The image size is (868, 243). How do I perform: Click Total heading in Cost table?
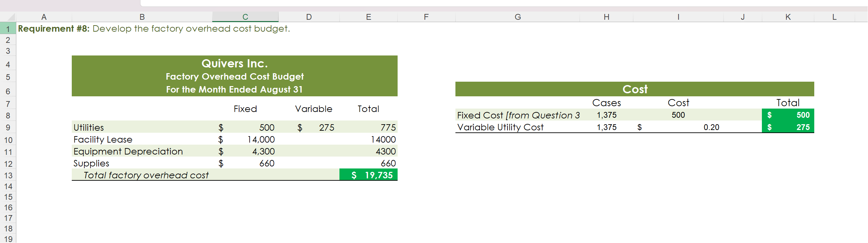(788, 103)
